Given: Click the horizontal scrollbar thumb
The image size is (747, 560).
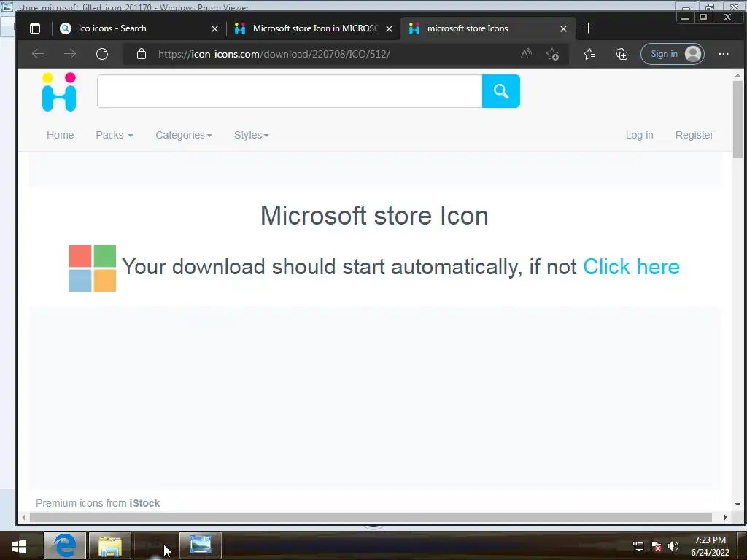Looking at the screenshot, I should [371, 517].
